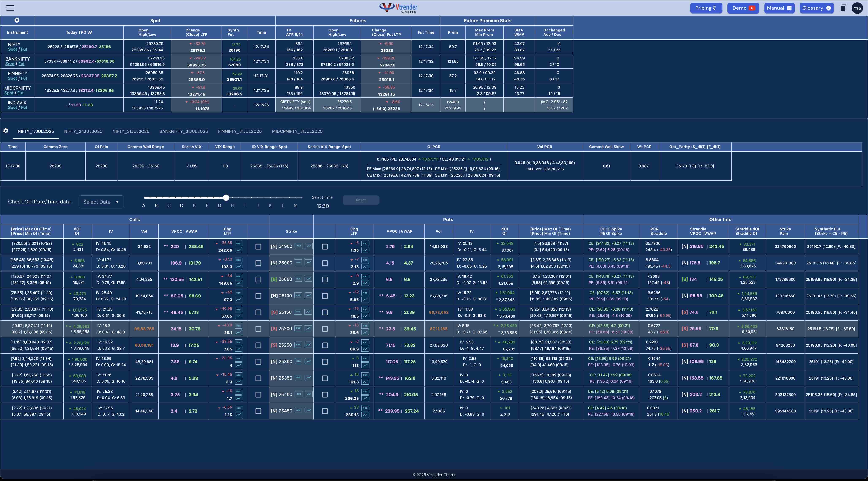This screenshot has width=868, height=481.
Task: Open option chain settings gear
Action: click(6, 131)
